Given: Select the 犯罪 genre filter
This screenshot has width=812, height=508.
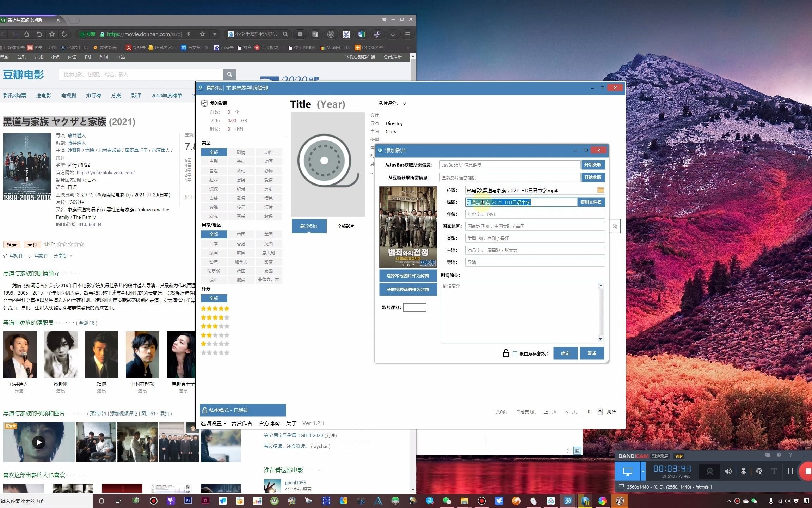Looking at the screenshot, I should [214, 180].
